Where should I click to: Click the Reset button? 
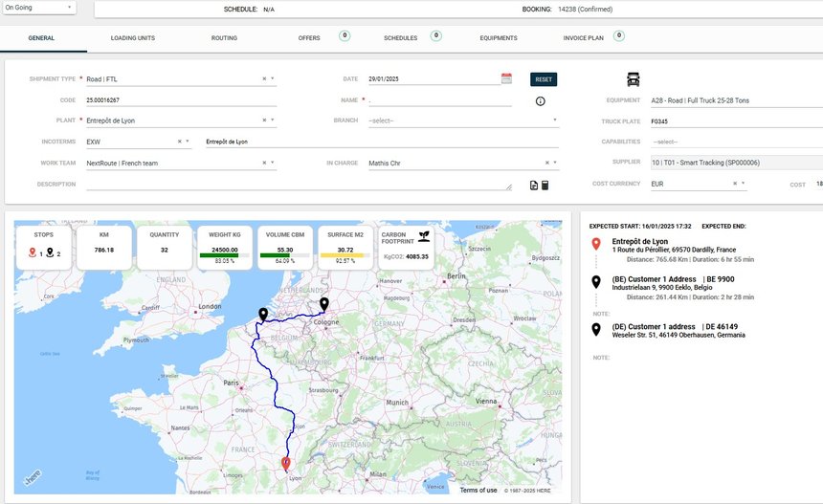pyautogui.click(x=544, y=79)
